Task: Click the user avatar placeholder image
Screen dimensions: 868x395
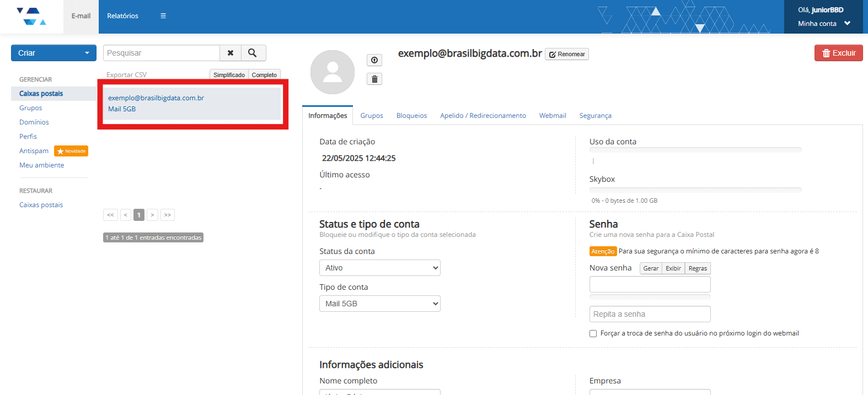Action: [x=333, y=72]
